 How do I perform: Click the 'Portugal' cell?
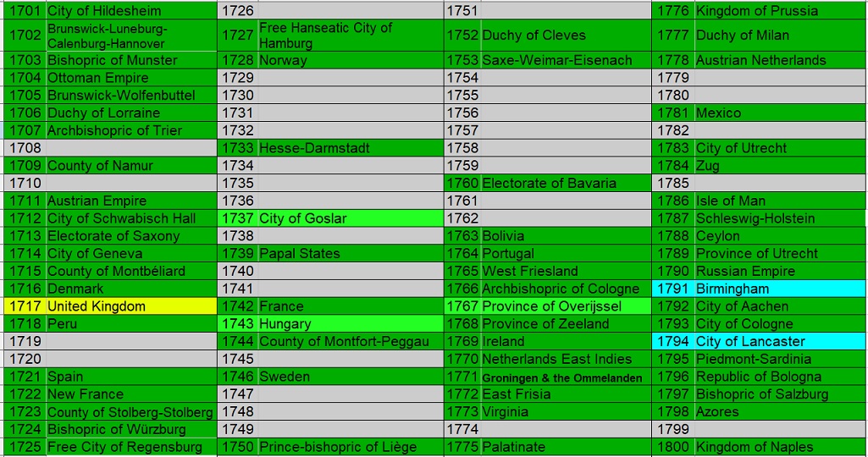pos(566,254)
